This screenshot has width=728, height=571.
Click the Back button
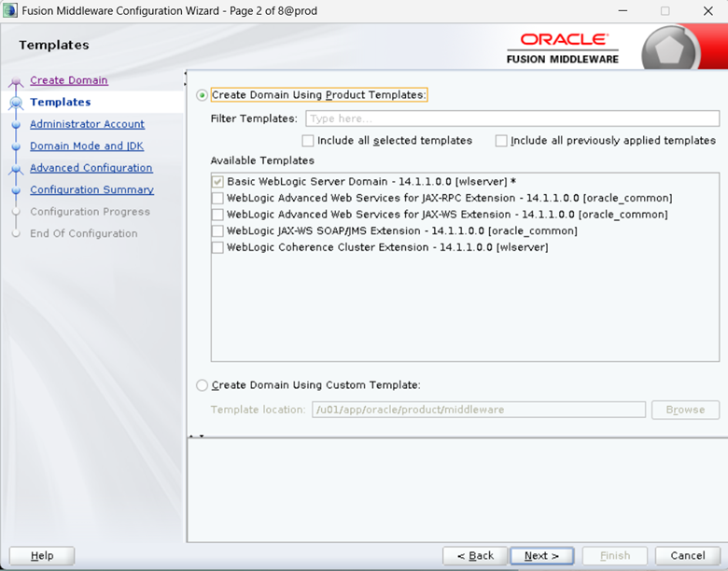coord(475,556)
